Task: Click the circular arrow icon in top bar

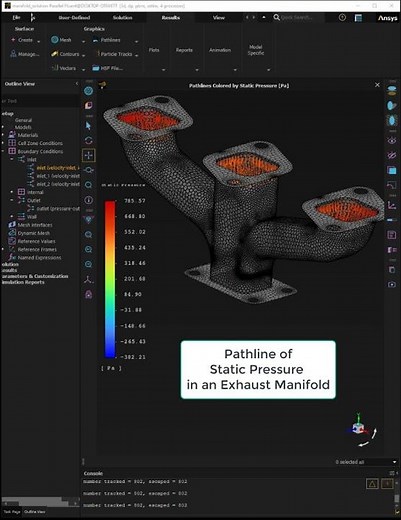Action: point(342,18)
